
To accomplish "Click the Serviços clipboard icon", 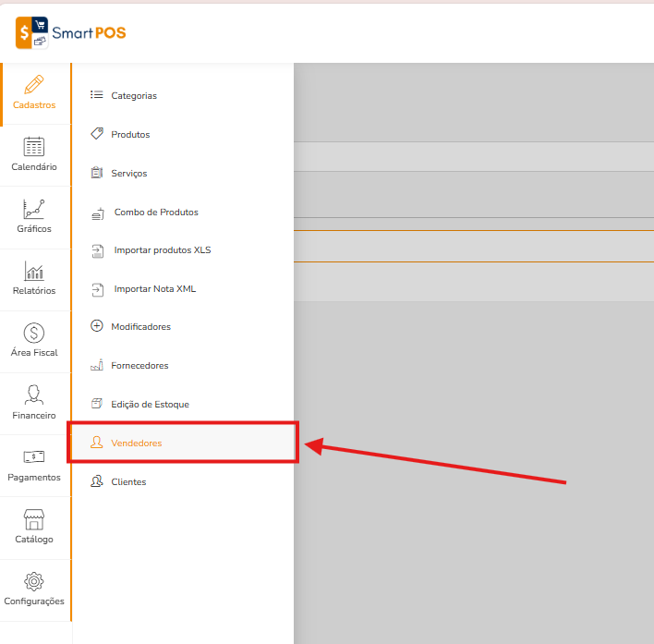I will (x=97, y=172).
